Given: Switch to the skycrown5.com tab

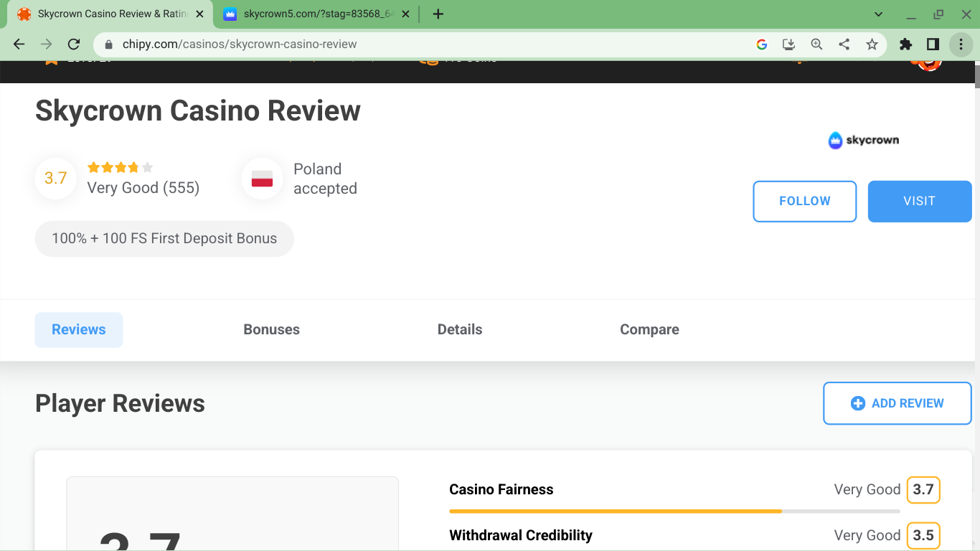Looking at the screenshot, I should [316, 14].
